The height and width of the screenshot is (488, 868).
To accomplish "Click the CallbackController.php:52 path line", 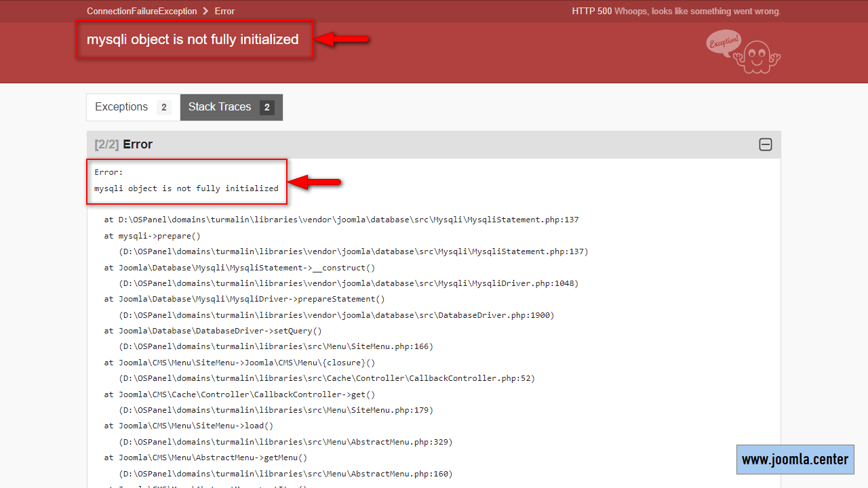I will pos(327,378).
